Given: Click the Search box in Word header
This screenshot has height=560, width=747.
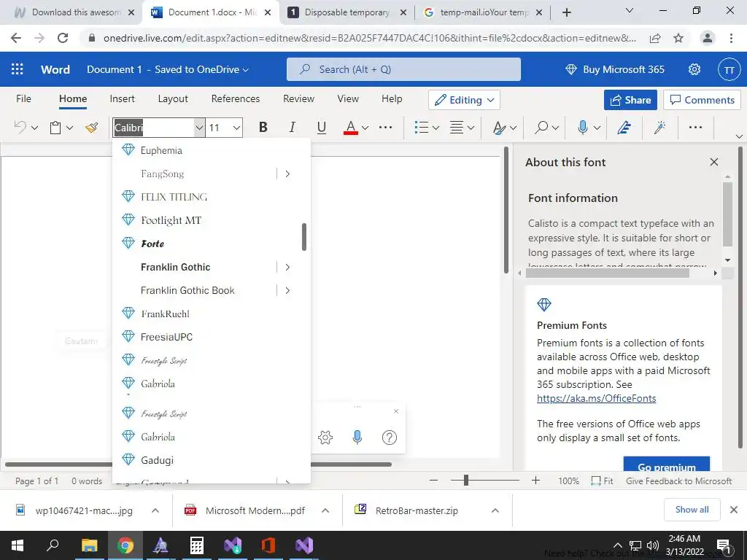Looking at the screenshot, I should click(403, 69).
